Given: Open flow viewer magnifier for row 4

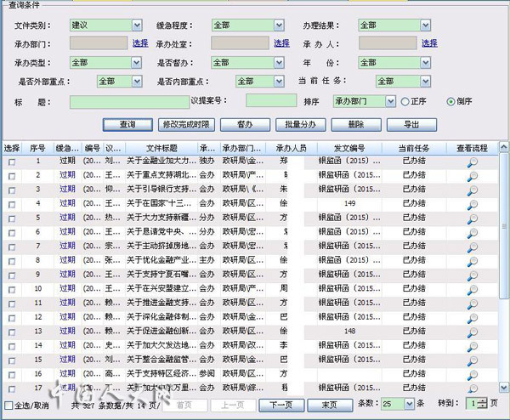Looking at the screenshot, I should tap(473, 205).
